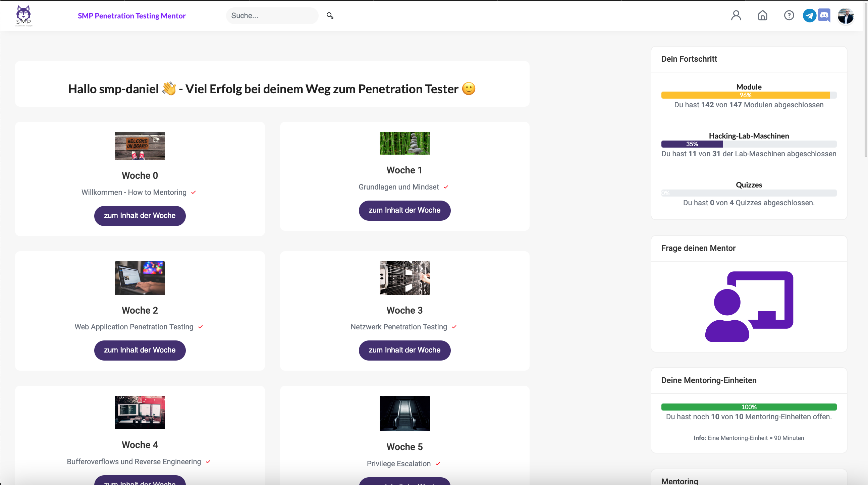Open Woche 0 content button

(140, 216)
